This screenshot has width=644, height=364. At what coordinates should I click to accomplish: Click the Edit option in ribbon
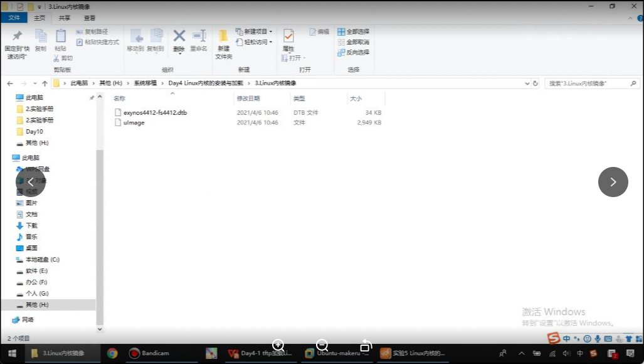[319, 31]
